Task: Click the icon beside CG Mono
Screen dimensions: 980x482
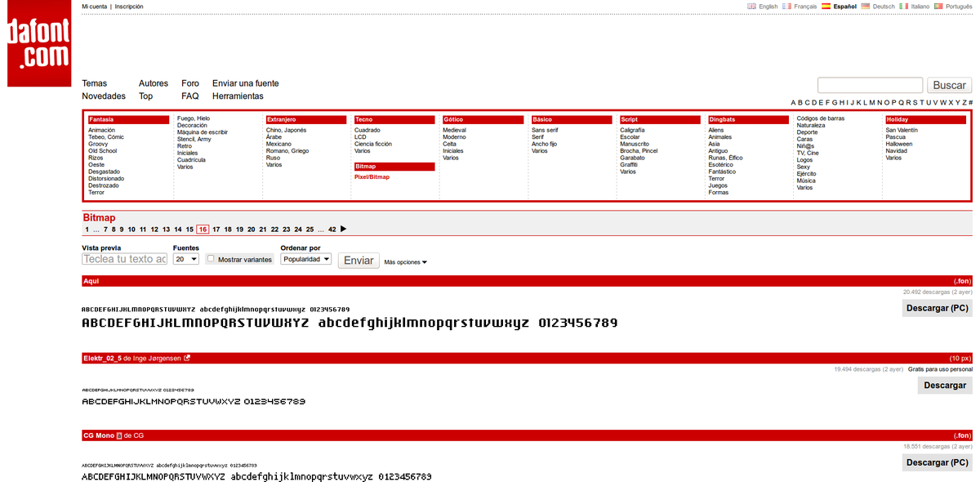Action: tap(119, 435)
